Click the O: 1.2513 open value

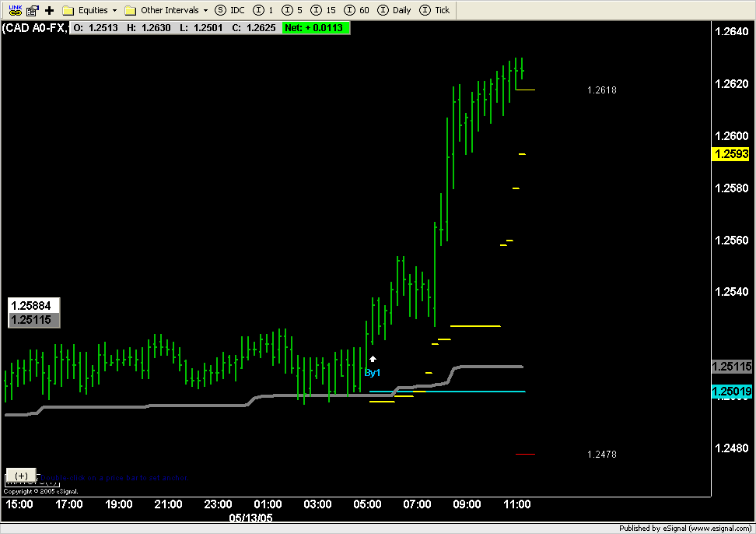pyautogui.click(x=96, y=28)
